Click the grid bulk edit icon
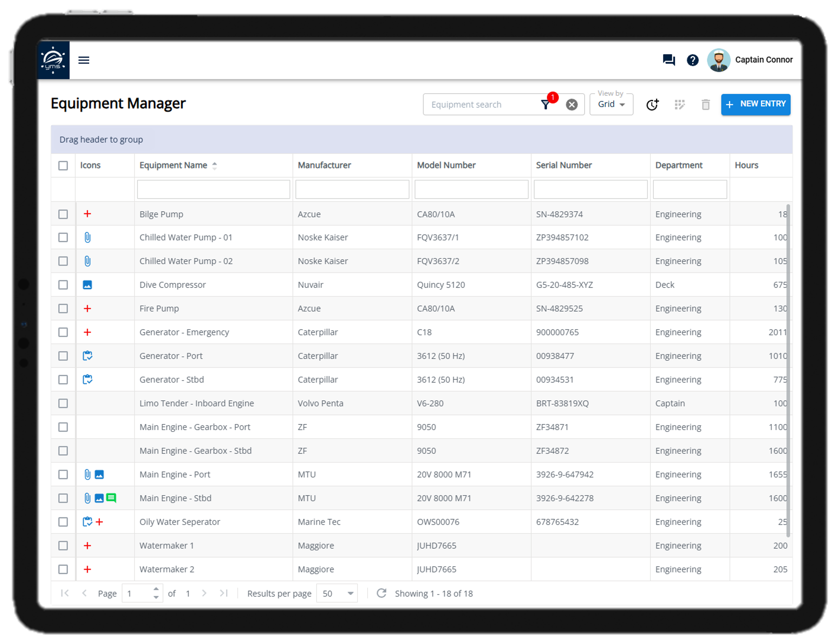Screen dimensions: 838x644 click(x=679, y=105)
